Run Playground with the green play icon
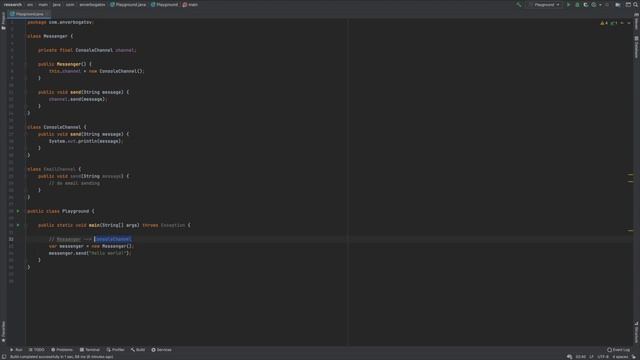Viewport: 640px width, 360px height. pos(569,4)
